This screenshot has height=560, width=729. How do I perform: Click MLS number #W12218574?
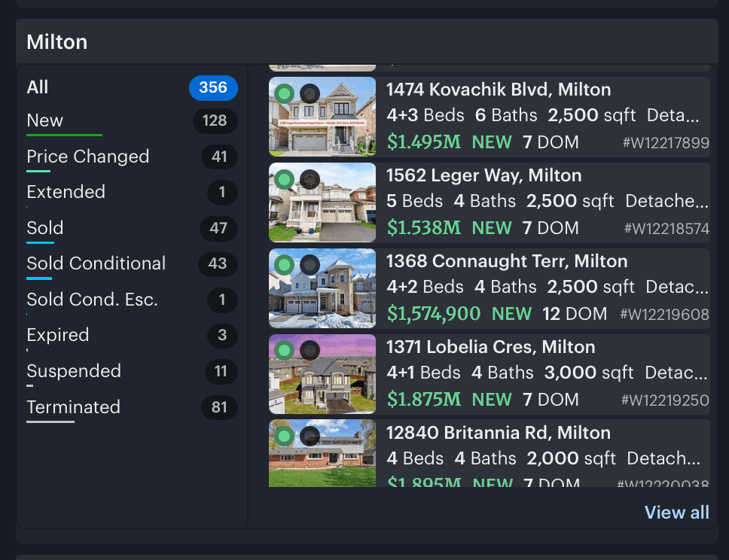666,229
